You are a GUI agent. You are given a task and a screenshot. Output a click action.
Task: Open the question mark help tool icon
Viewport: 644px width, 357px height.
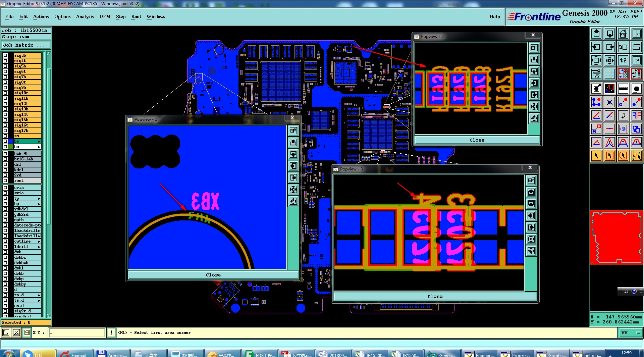point(636,60)
